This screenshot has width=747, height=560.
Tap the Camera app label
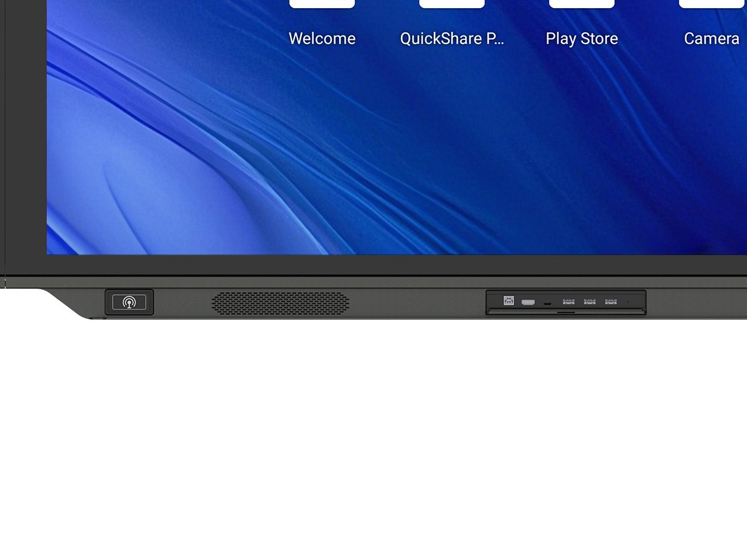tap(711, 39)
